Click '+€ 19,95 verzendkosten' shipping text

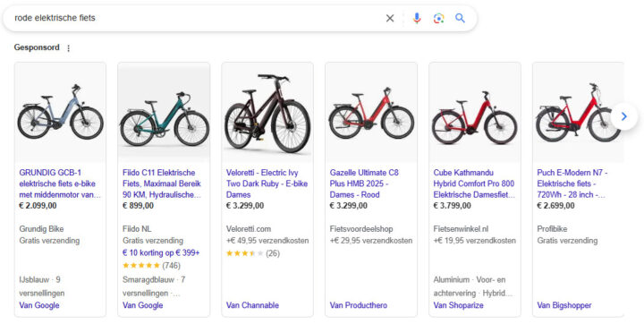[474, 241]
